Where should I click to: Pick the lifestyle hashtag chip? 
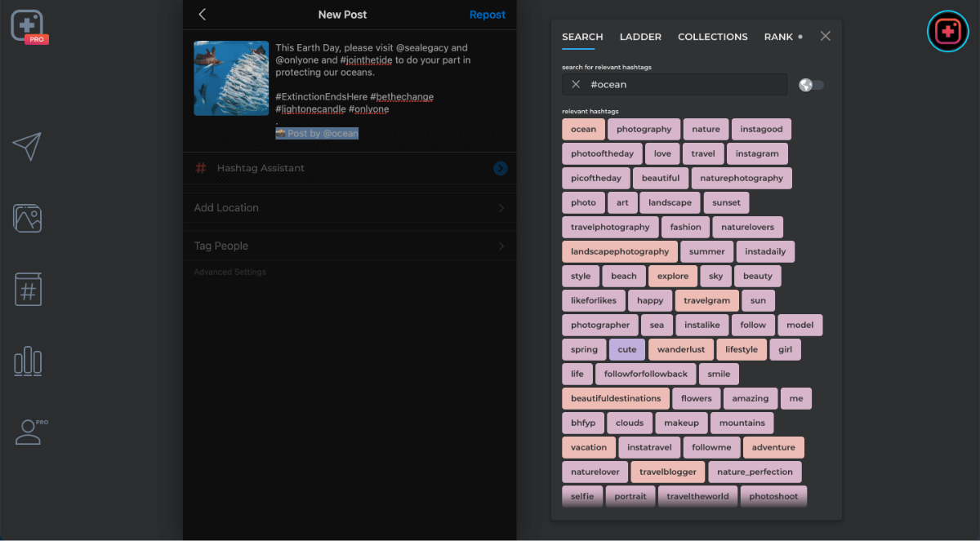tap(742, 349)
